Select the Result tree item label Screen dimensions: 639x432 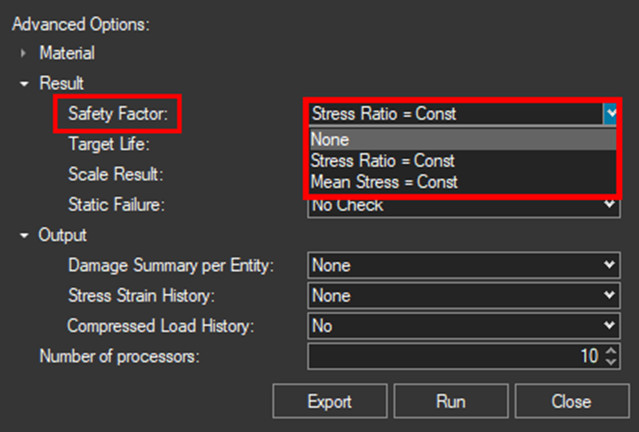tap(61, 84)
